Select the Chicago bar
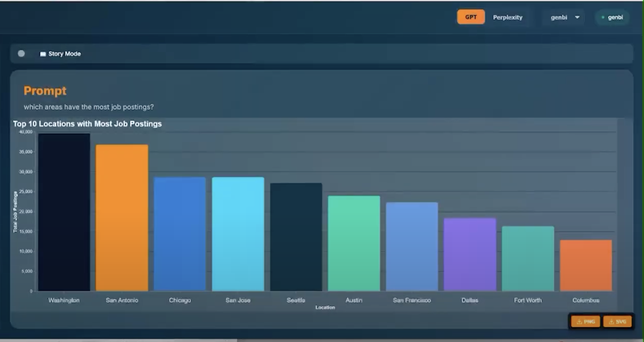644x342 pixels. pyautogui.click(x=180, y=234)
